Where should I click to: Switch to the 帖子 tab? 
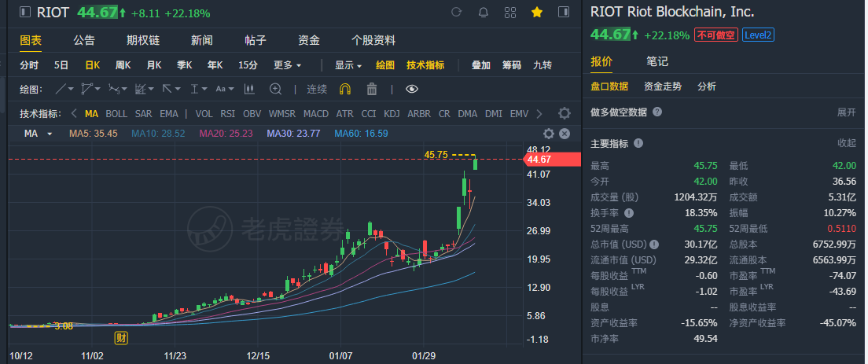click(x=256, y=40)
